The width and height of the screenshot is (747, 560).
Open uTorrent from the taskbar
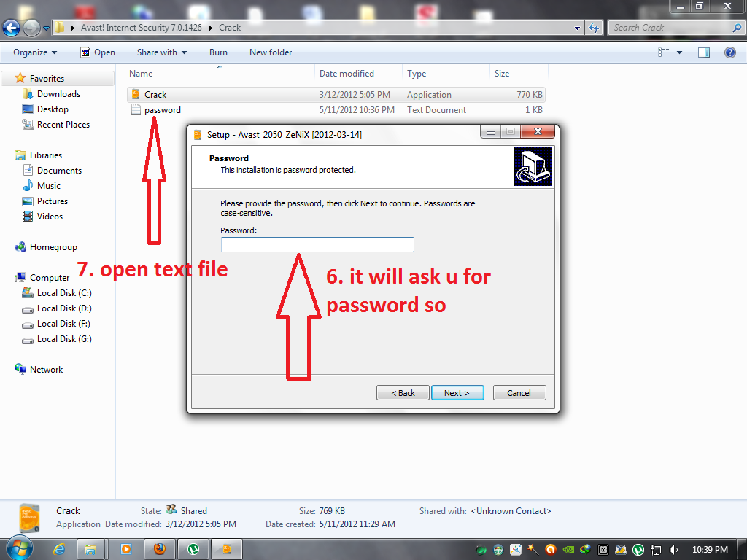[193, 549]
